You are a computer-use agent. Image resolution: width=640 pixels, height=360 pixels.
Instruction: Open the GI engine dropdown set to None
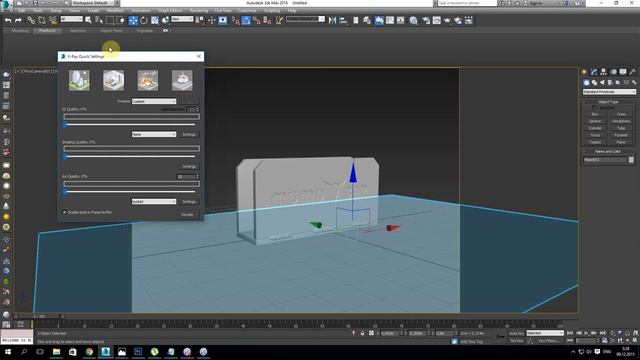154,134
